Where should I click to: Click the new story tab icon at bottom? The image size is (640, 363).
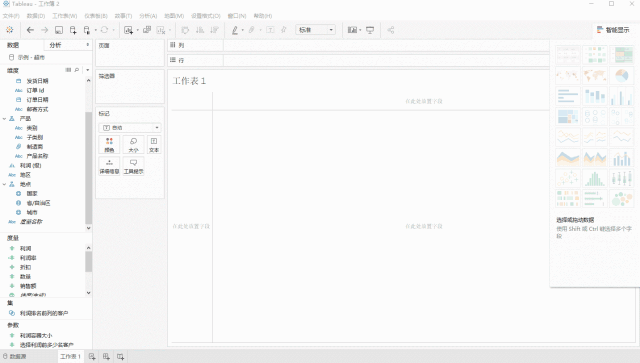click(x=120, y=356)
